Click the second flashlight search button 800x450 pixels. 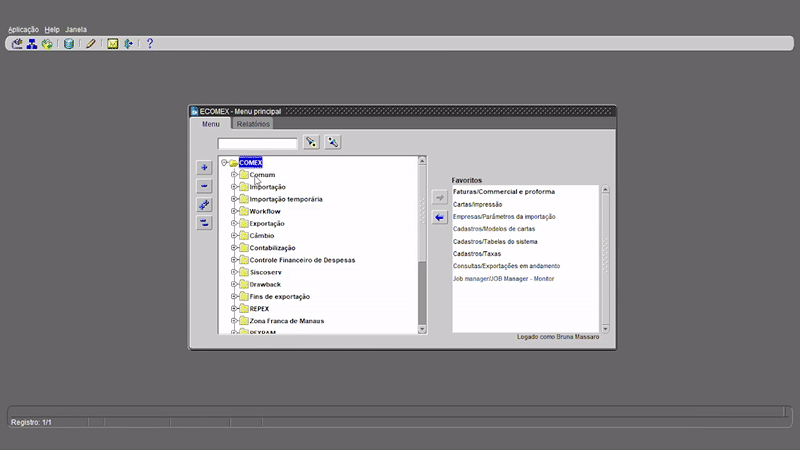(x=333, y=142)
